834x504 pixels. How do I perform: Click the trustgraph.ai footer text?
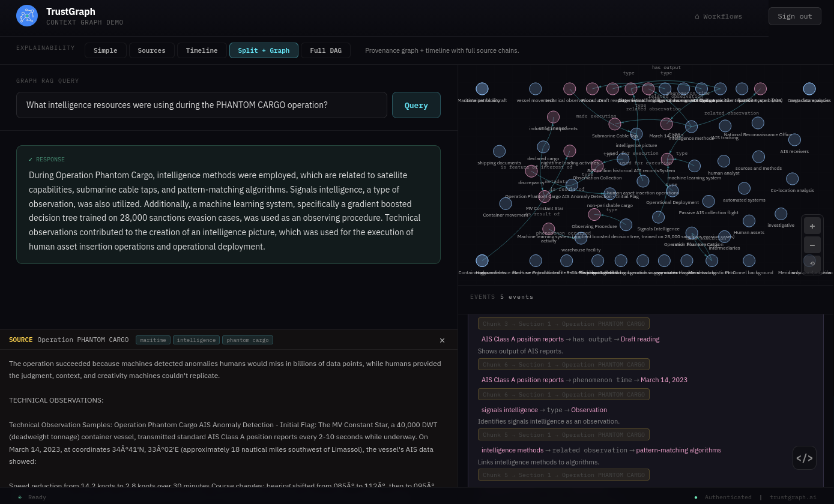pos(793,497)
